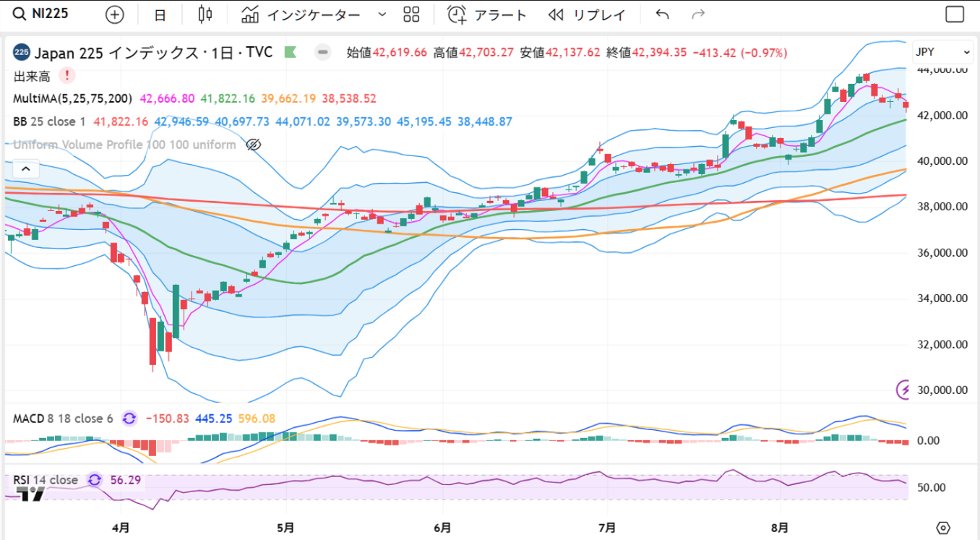This screenshot has height=540, width=980.
Task: Open the indicator templates grid icon
Action: point(411,14)
